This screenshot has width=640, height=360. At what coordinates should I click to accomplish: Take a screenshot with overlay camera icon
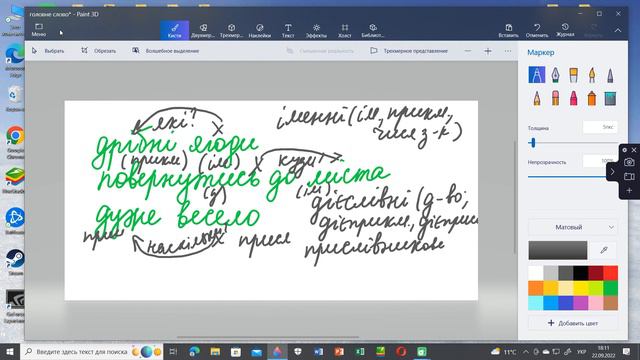point(629,162)
